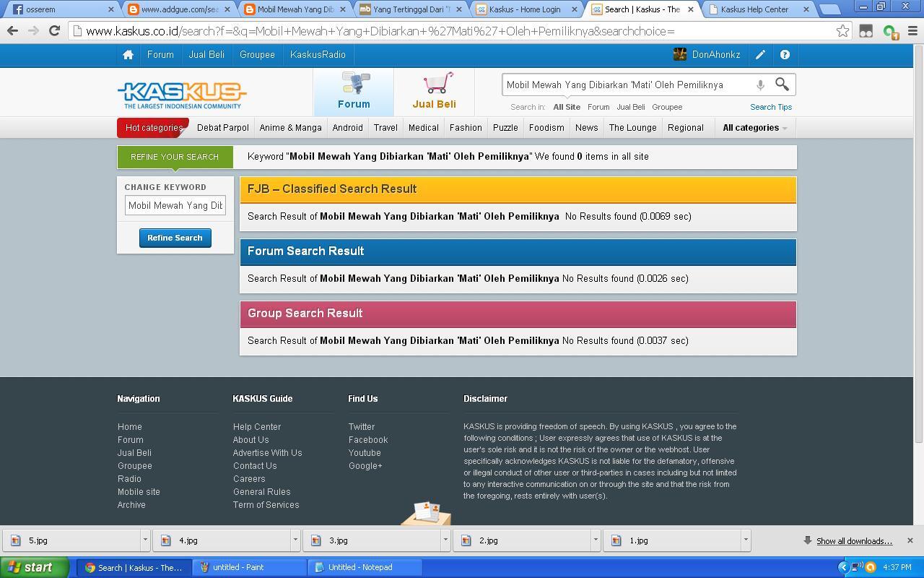Go to Kaskus home via house icon
The height and width of the screenshot is (578, 924).
128,55
